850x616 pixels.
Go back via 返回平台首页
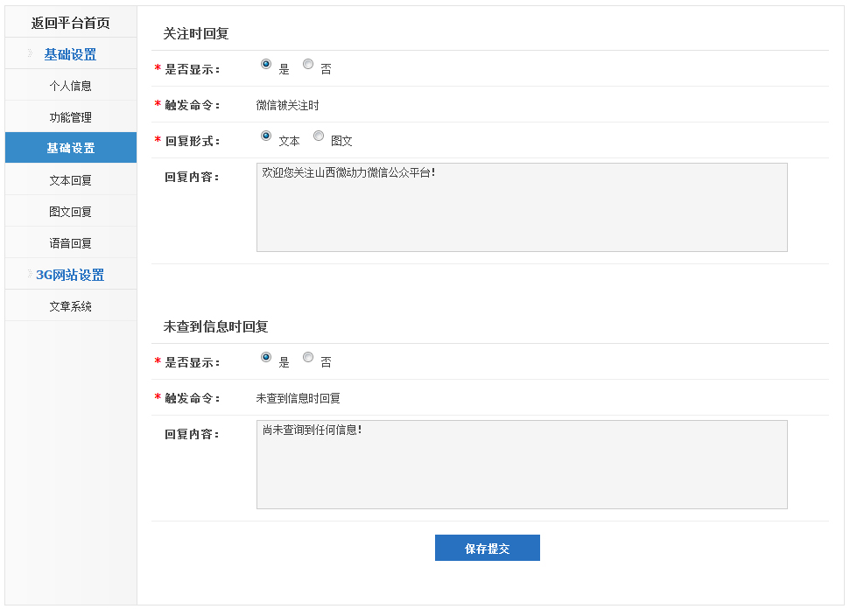point(70,23)
